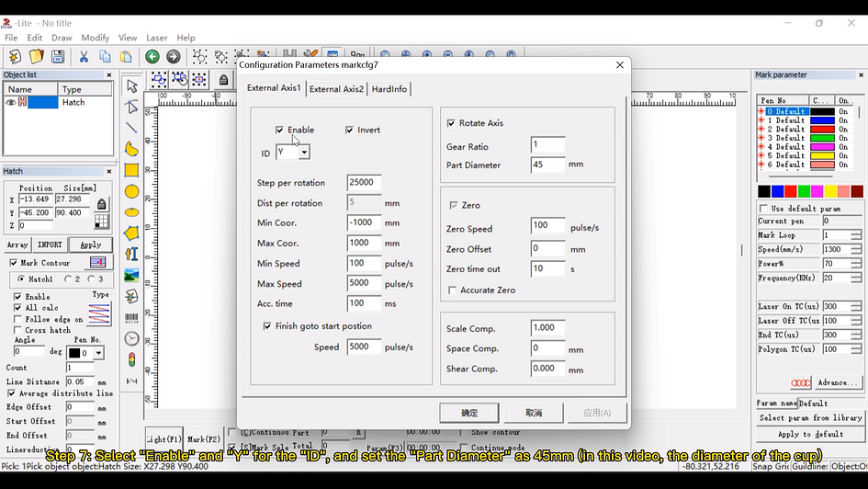This screenshot has width=868, height=489.
Task: Select the Bitmap image tool
Action: point(131,275)
